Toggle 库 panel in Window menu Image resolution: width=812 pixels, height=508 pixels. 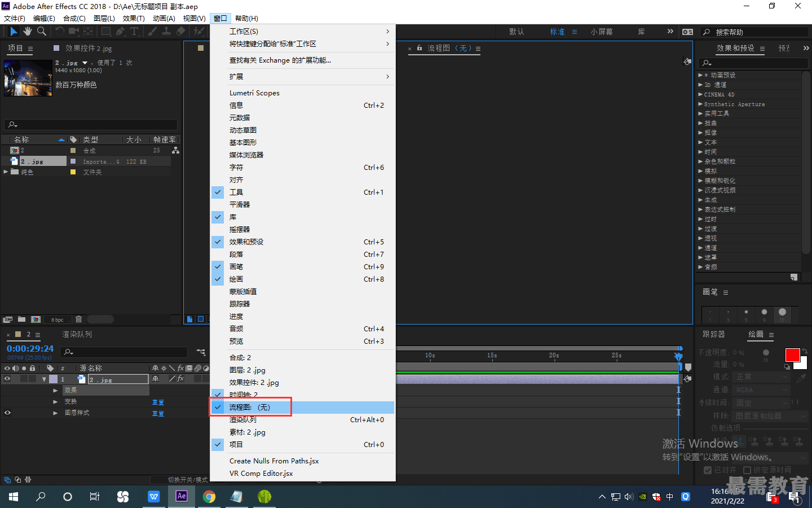pyautogui.click(x=303, y=217)
